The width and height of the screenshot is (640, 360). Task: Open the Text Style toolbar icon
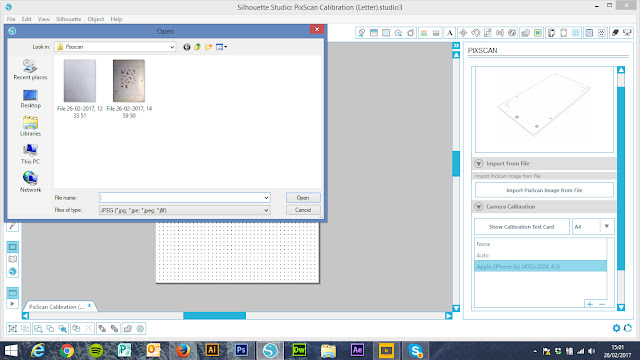click(449, 33)
